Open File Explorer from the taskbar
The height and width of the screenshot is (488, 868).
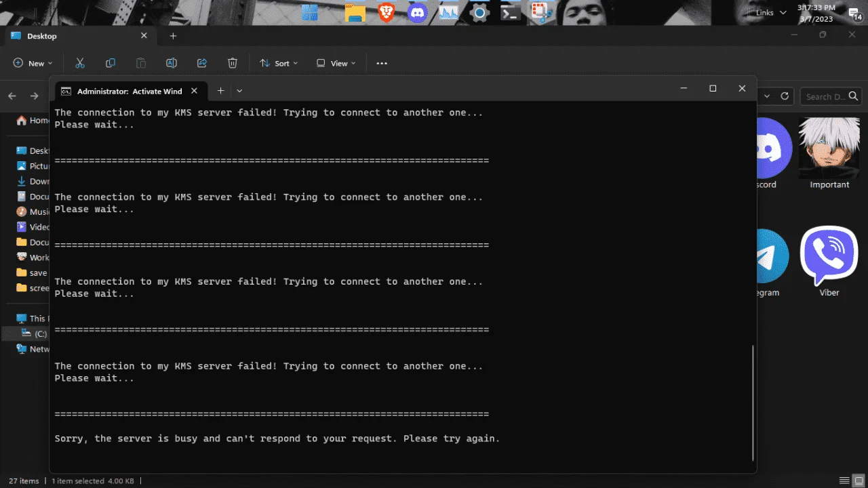355,12
